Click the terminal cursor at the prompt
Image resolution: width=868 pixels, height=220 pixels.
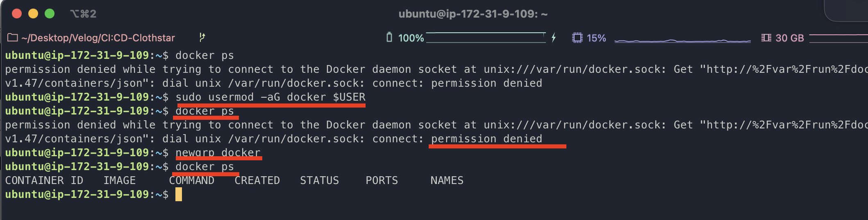179,194
